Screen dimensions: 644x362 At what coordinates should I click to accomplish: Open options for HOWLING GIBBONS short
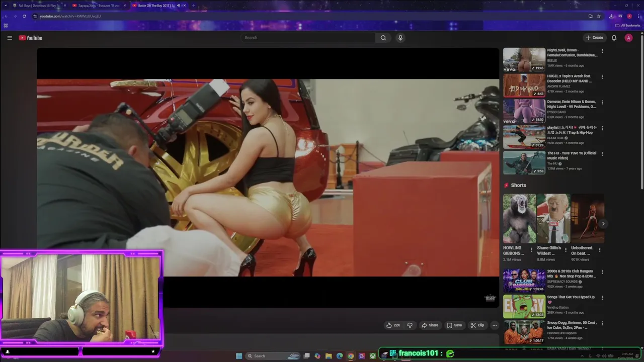531,250
